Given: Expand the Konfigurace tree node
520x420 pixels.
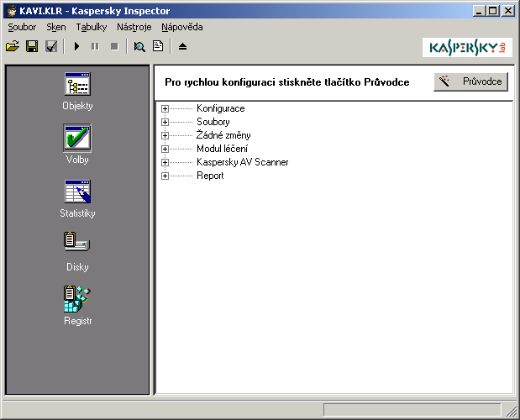Looking at the screenshot, I should pos(165,108).
